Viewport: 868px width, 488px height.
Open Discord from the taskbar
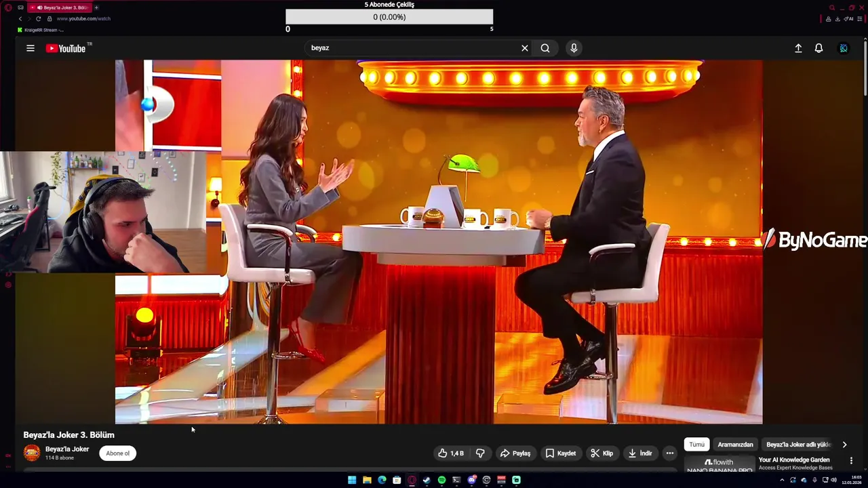(x=471, y=480)
